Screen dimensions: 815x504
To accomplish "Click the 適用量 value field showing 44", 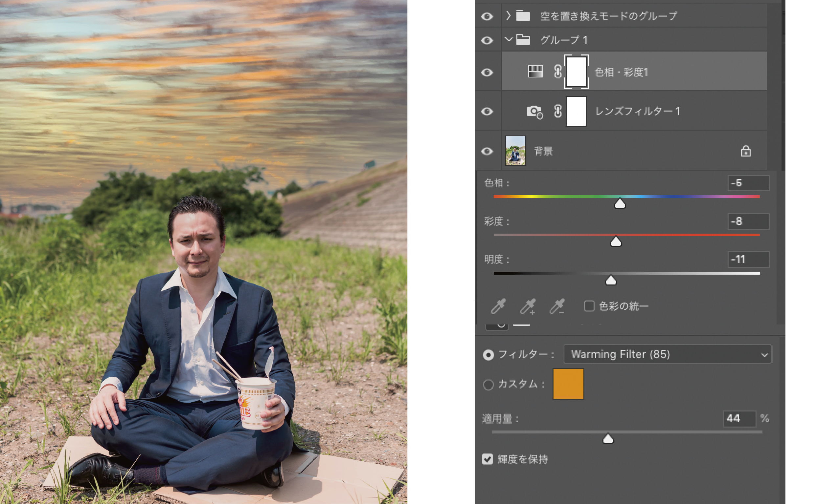I will [738, 419].
